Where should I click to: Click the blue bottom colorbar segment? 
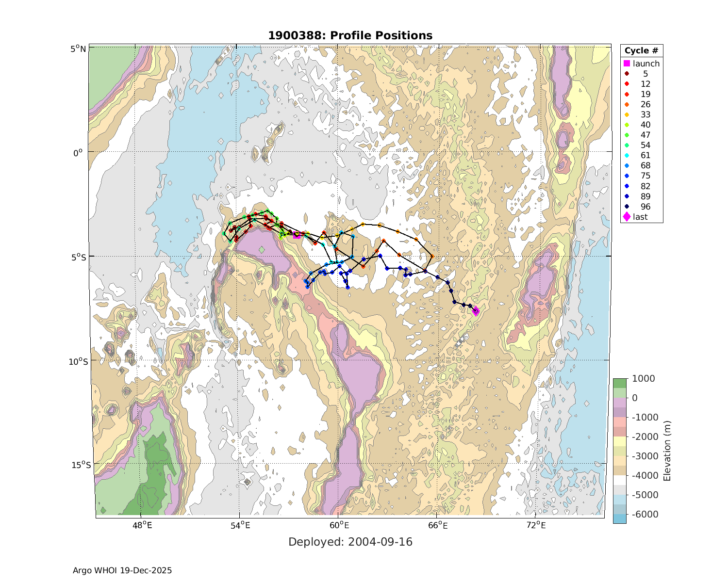(x=619, y=518)
